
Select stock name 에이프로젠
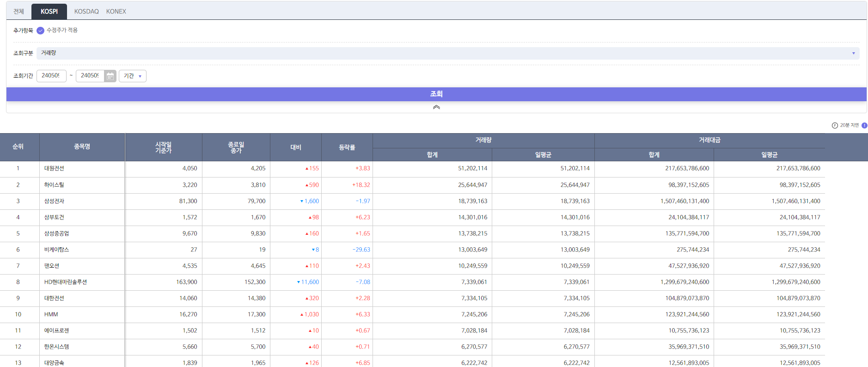pos(56,330)
